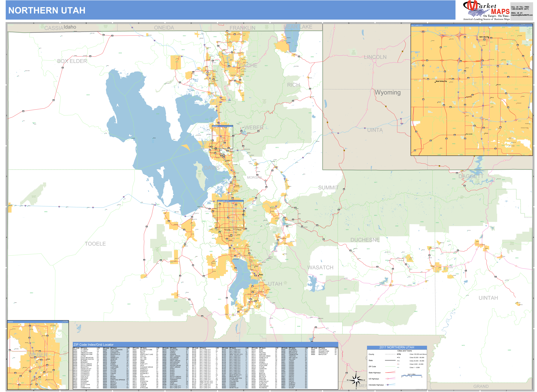The height and width of the screenshot is (392, 537).
Task: Click the Scale in Miles bar
Action: click(x=412, y=375)
